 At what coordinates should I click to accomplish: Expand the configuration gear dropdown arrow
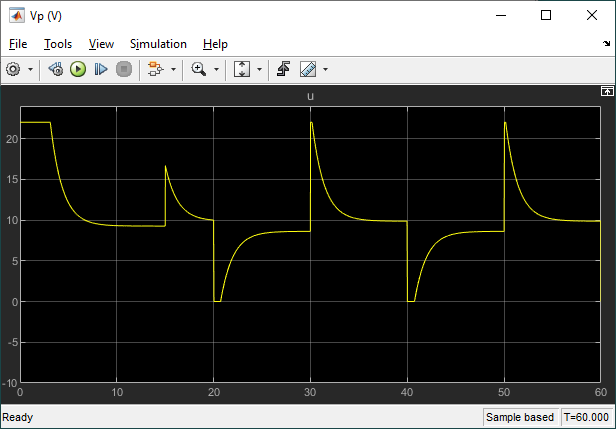tap(31, 69)
